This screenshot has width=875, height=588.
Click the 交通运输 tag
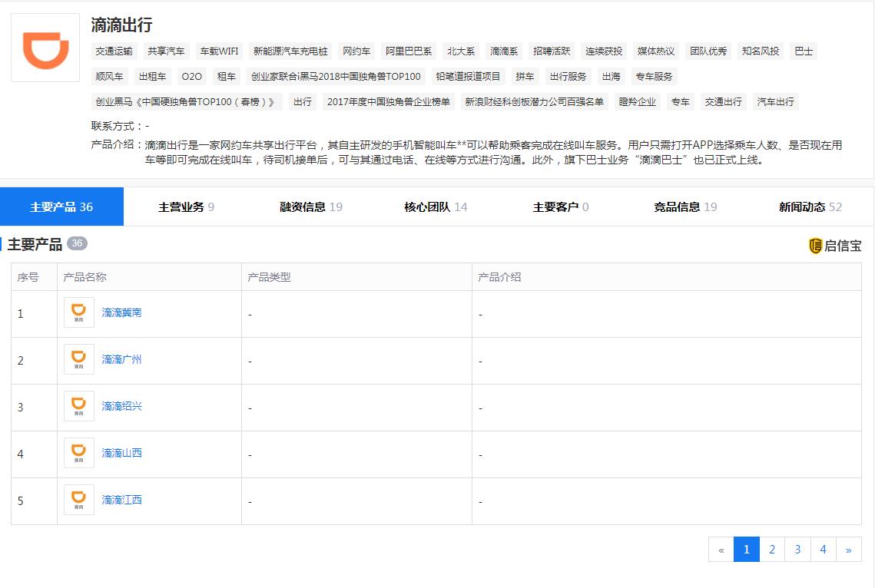(x=114, y=51)
